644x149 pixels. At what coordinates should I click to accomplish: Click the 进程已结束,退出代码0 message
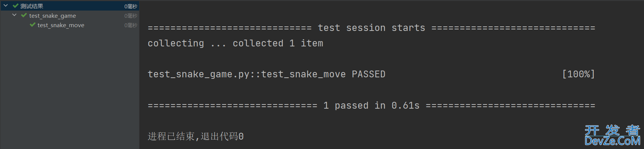coord(196,136)
